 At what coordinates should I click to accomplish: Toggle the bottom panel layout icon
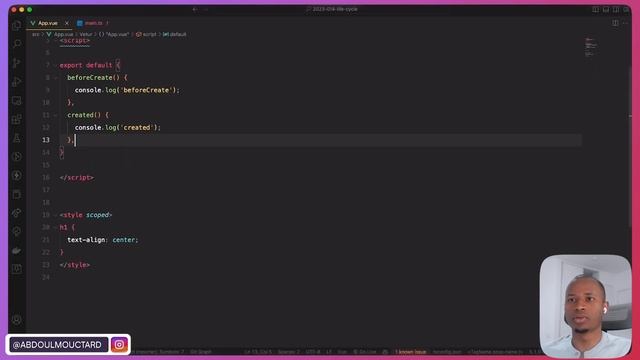pyautogui.click(x=606, y=9)
